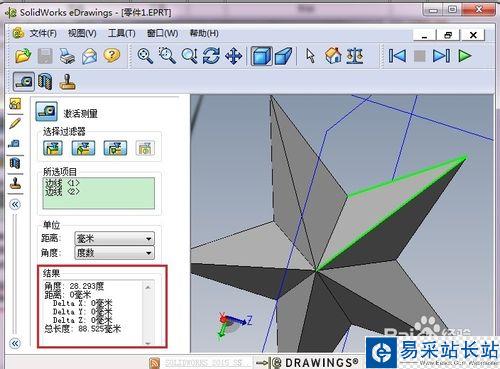This screenshot has height=369, width=500.
Task: Click the sidebar measure icon
Action: (x=15, y=143)
